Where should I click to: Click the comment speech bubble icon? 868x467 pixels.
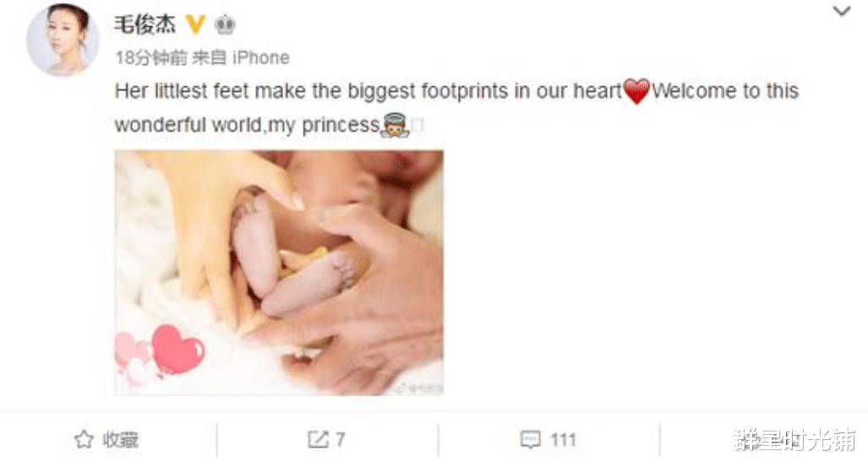530,439
